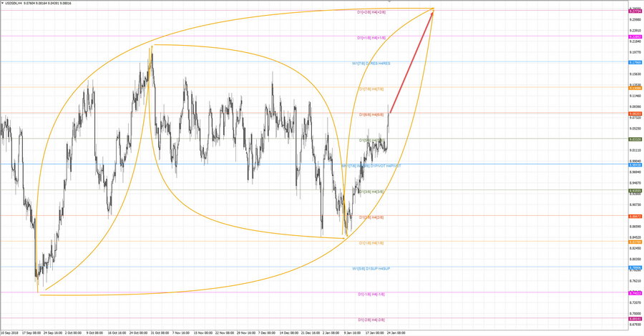Screen dimensions: 644x336
Task: Click the D1PIVOT H4PIVOT level label
Action: point(385,166)
